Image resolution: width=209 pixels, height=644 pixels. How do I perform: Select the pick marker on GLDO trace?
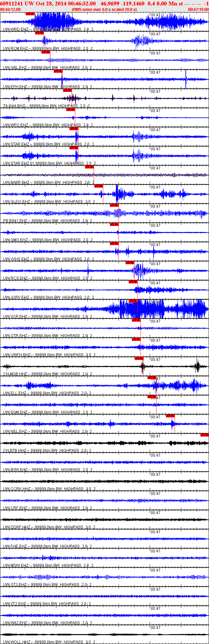point(99,186)
